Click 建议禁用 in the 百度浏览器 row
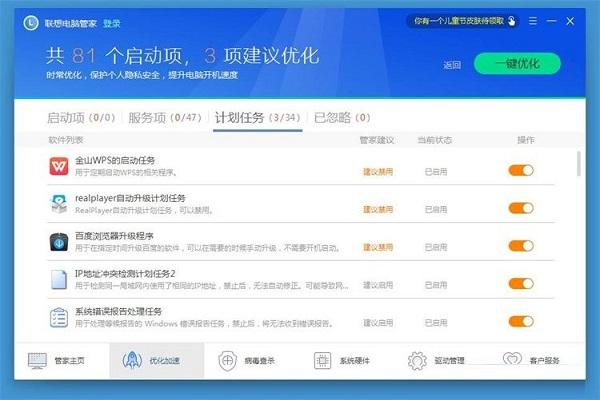Image resolution: width=600 pixels, height=400 pixels. [x=378, y=247]
